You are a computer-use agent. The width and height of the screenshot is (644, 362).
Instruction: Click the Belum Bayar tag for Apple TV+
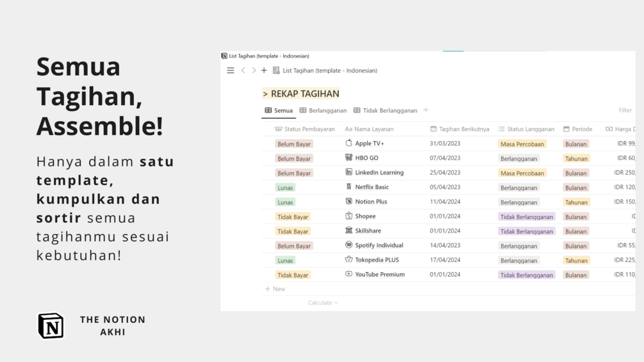pos(294,144)
